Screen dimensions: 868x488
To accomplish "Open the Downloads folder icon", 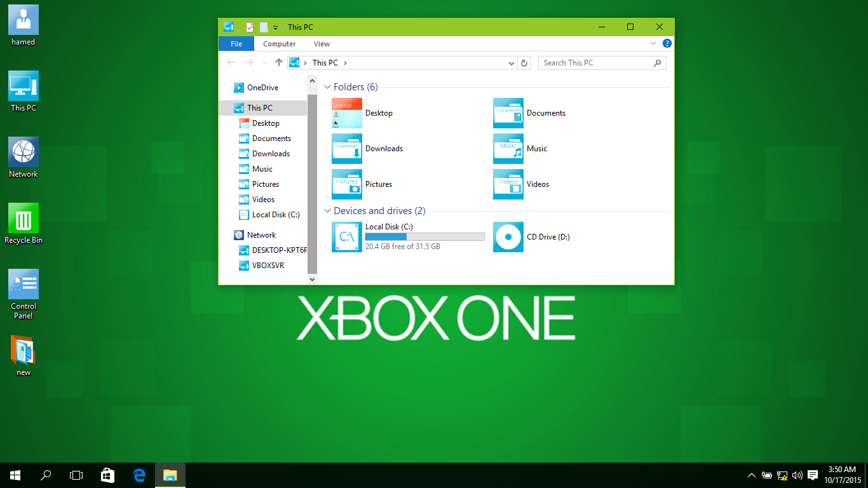I will pos(347,149).
